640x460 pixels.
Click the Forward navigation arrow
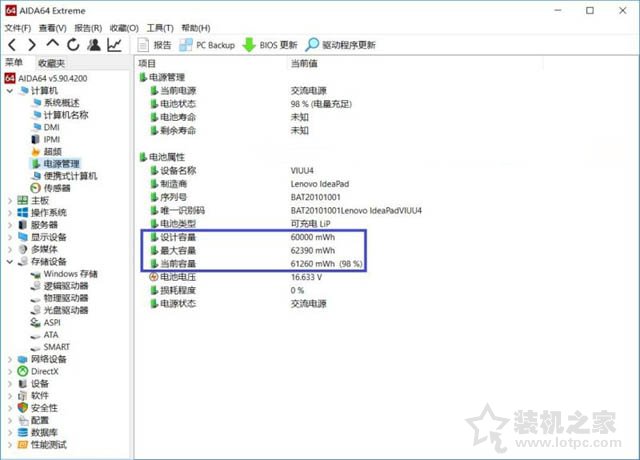coord(33,45)
